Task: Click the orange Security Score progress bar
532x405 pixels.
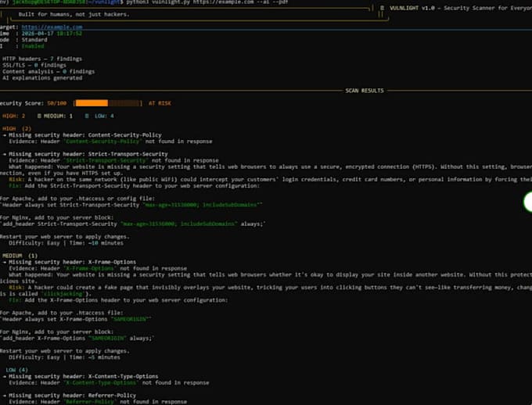Action: click(107, 103)
